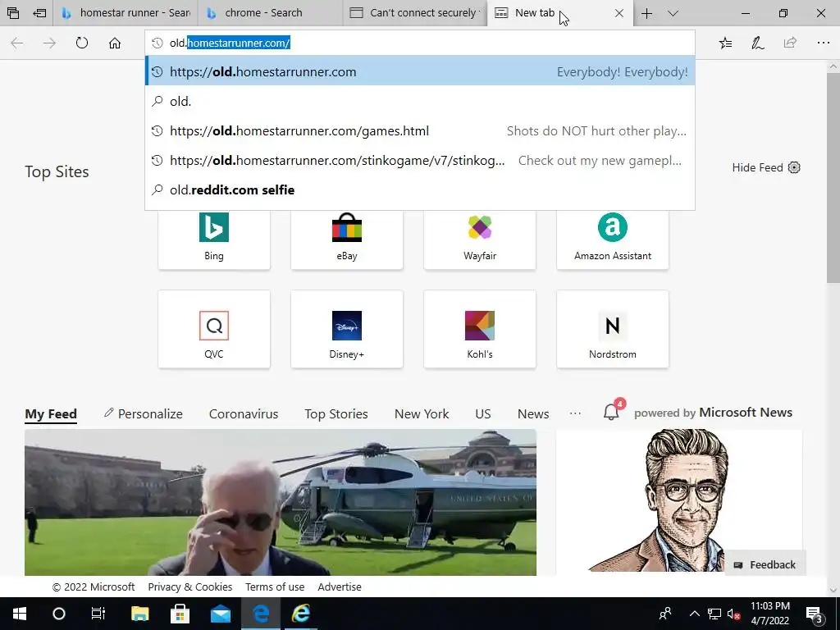Open Action Center notifications icon
Screen dimensions: 840x630
pyautogui.click(x=814, y=614)
